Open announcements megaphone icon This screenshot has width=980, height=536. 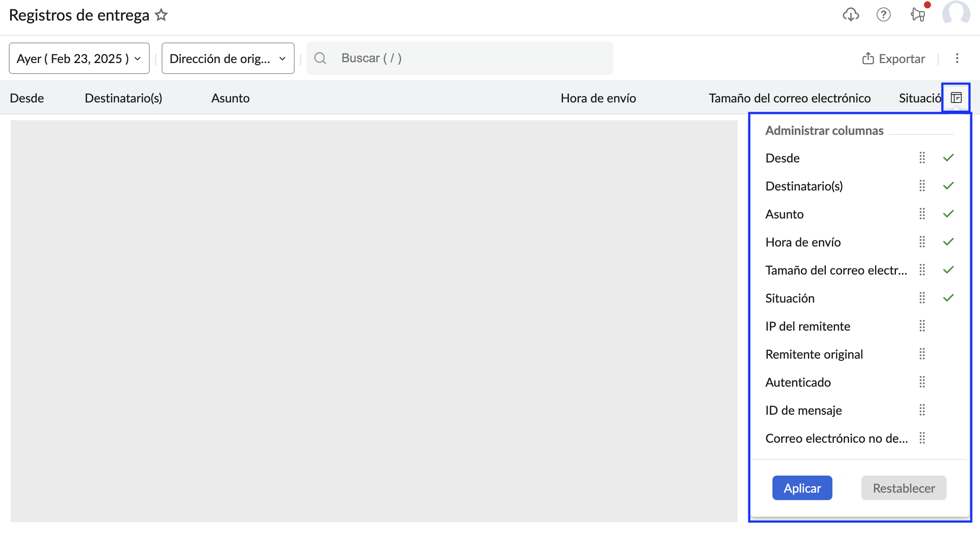point(917,15)
